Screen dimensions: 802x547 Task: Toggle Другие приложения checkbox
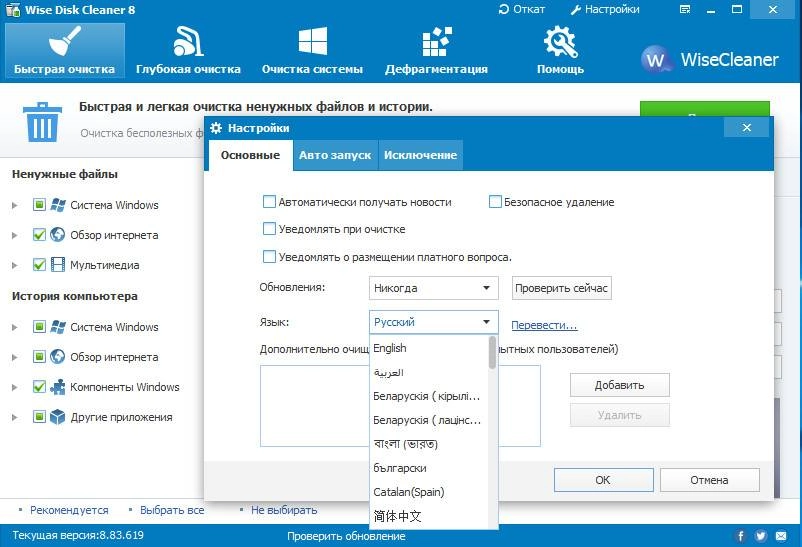pos(39,417)
